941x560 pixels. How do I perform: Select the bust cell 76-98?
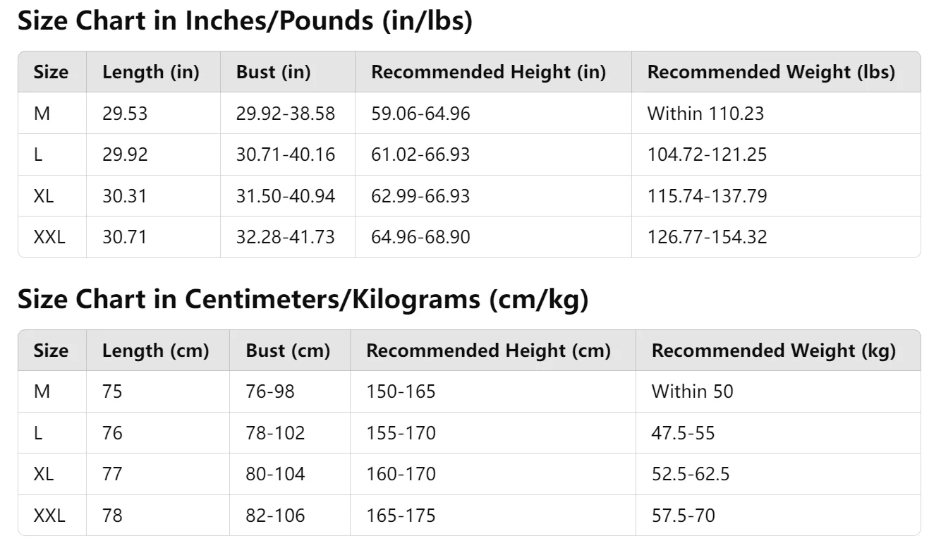[270, 391]
